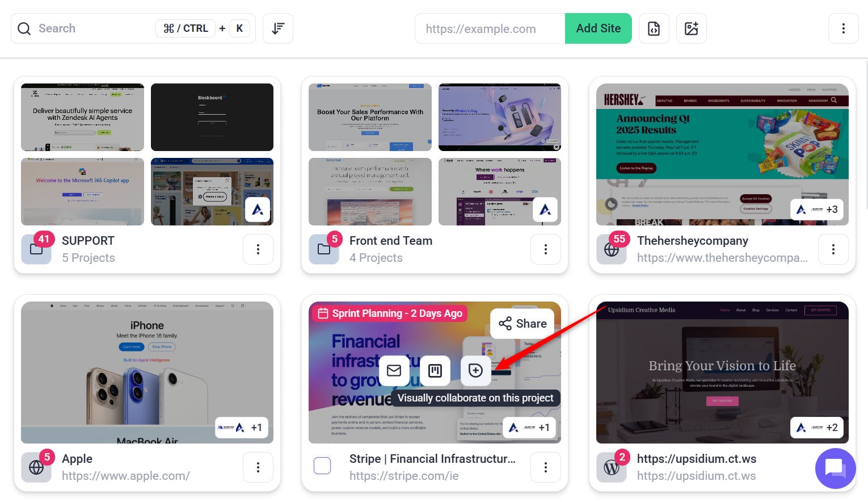Click the email icon on Stripe card
Screen dimensions: 868x502
click(394, 371)
